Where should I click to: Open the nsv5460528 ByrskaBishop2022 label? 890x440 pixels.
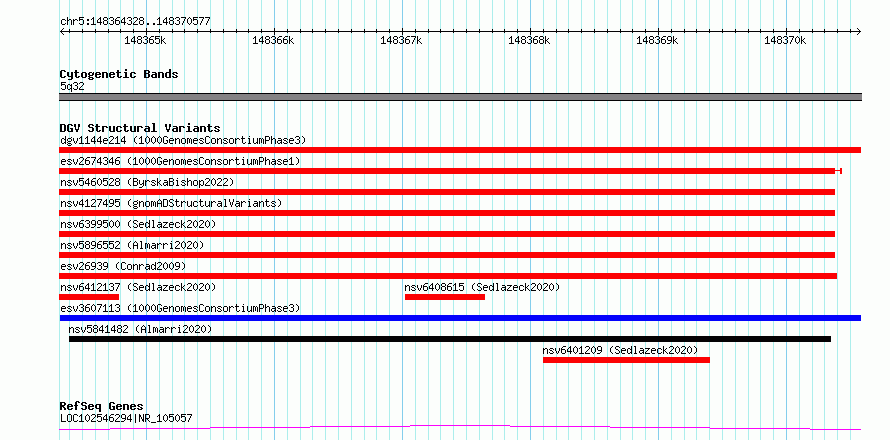147,182
